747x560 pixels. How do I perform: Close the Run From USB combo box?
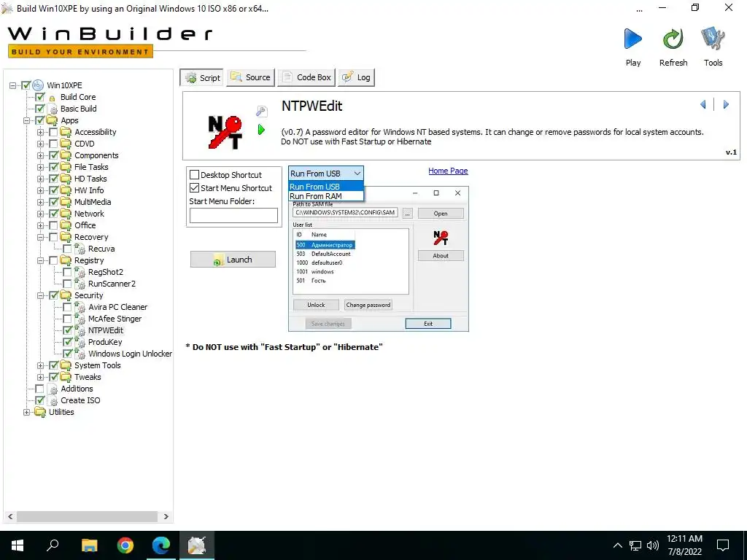coord(357,174)
